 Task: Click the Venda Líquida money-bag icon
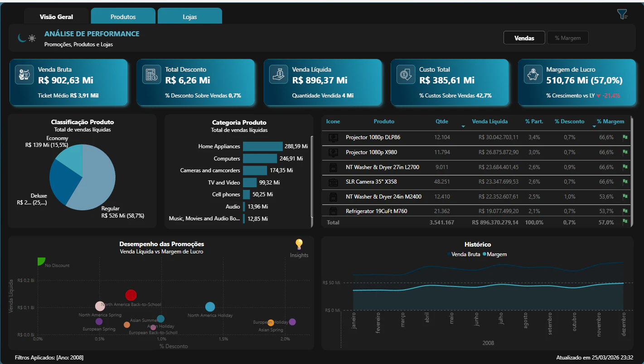(278, 75)
